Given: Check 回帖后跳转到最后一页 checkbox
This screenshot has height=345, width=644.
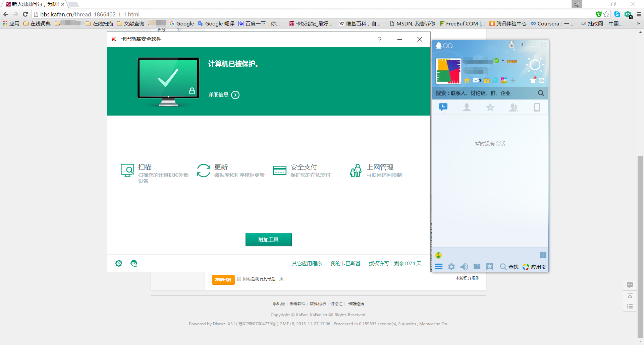Looking at the screenshot, I should 239,279.
